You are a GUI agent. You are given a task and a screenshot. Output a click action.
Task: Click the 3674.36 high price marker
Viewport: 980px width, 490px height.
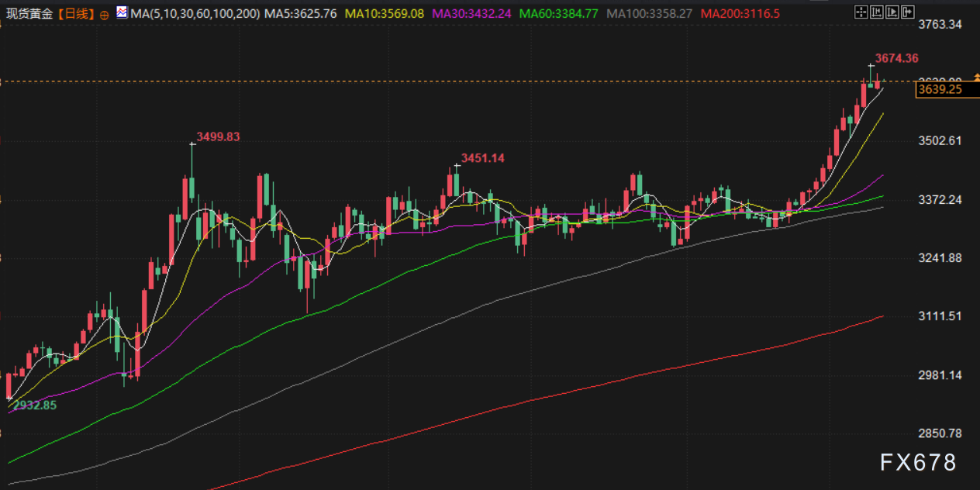pyautogui.click(x=896, y=58)
